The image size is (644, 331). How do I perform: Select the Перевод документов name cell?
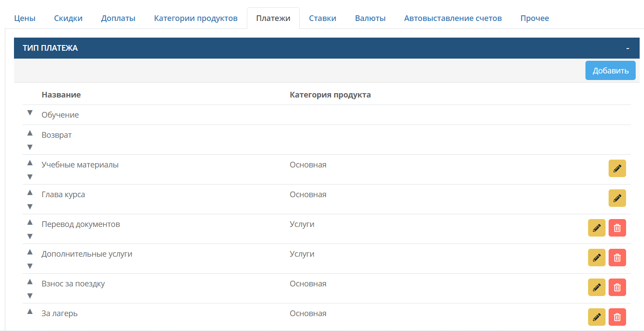[x=81, y=224]
